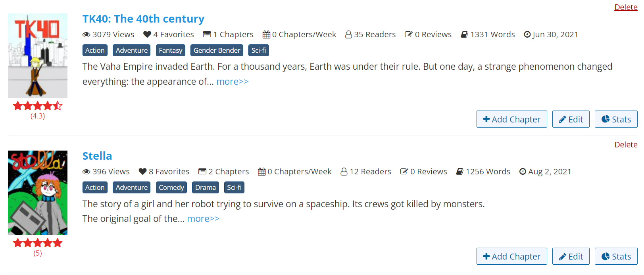The image size is (644, 275).
Task: Click the clock date icon for Stella
Action: (x=523, y=172)
